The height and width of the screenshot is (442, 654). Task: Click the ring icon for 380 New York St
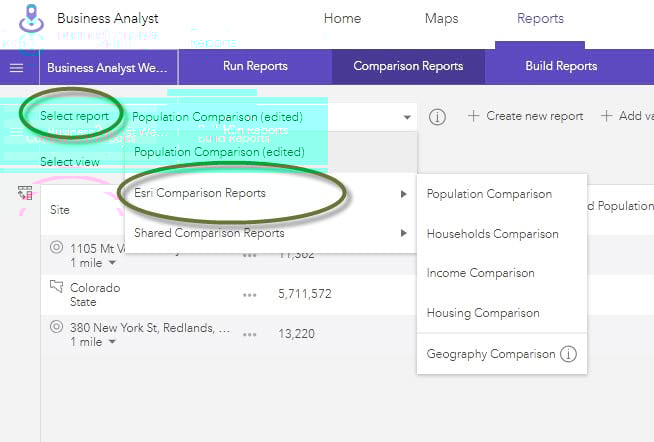pos(56,326)
